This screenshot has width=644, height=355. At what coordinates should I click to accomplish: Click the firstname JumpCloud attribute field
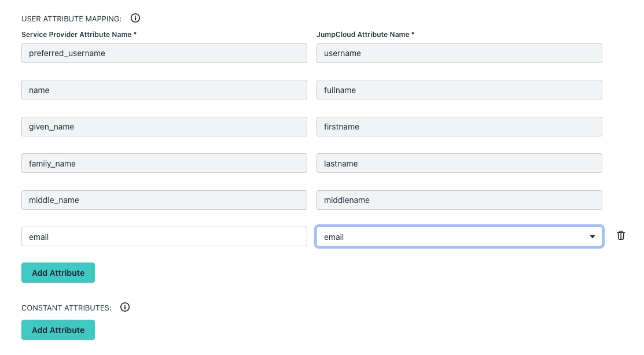pos(459,127)
